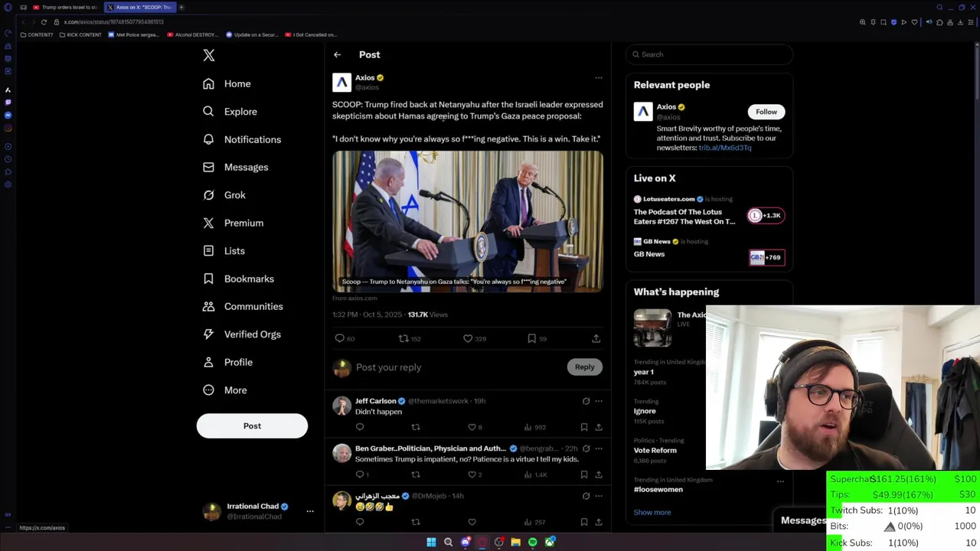The width and height of the screenshot is (980, 551).
Task: Open options for #loosewomen trend
Action: (x=780, y=481)
